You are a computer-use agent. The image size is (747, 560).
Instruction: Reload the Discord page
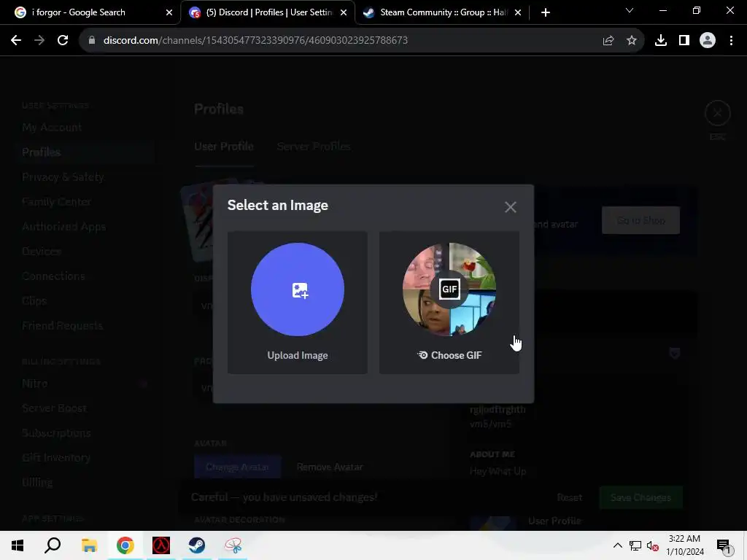63,40
